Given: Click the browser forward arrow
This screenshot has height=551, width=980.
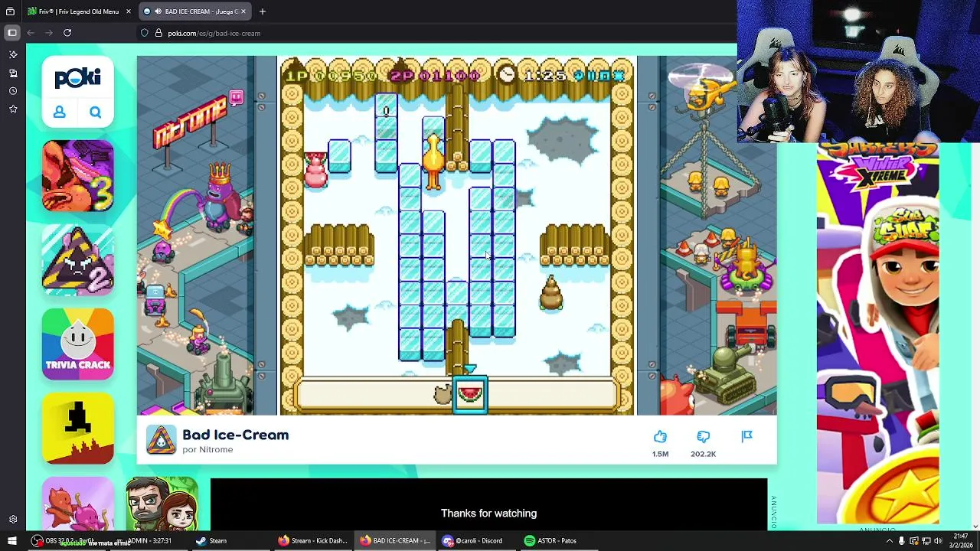Looking at the screenshot, I should 49,33.
